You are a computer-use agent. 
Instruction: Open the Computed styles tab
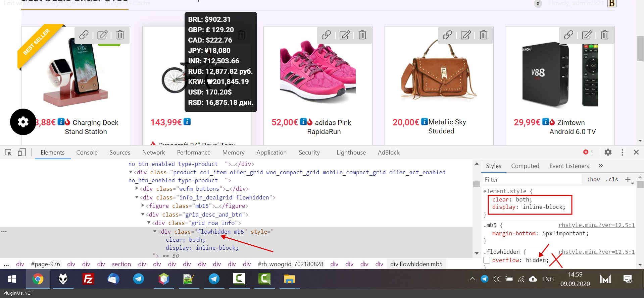[x=525, y=166]
